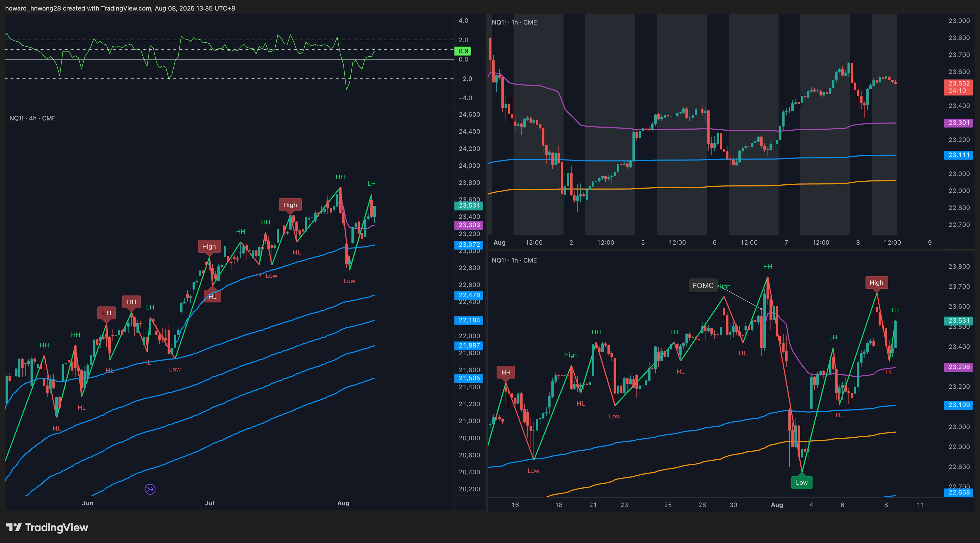The height and width of the screenshot is (543, 980).
Task: Click the FOMC annotation label
Action: pos(703,285)
